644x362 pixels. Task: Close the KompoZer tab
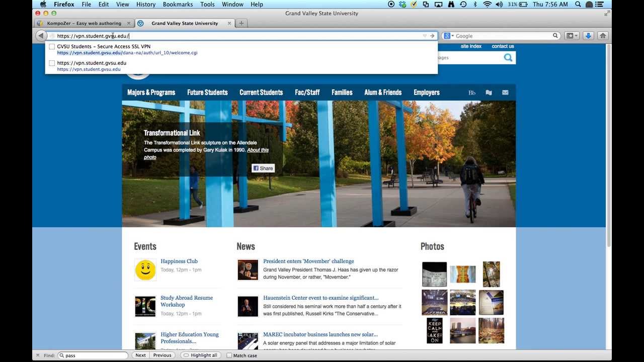click(129, 23)
